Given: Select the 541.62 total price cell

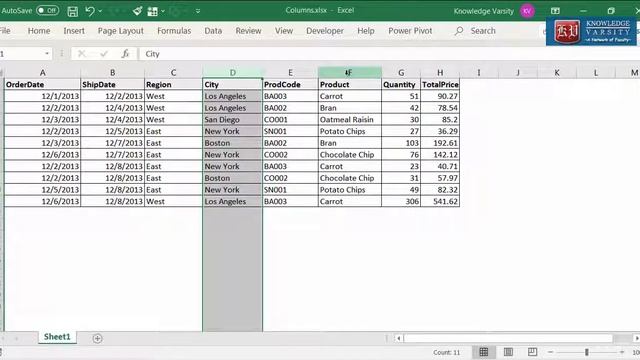Looking at the screenshot, I should 440,201.
